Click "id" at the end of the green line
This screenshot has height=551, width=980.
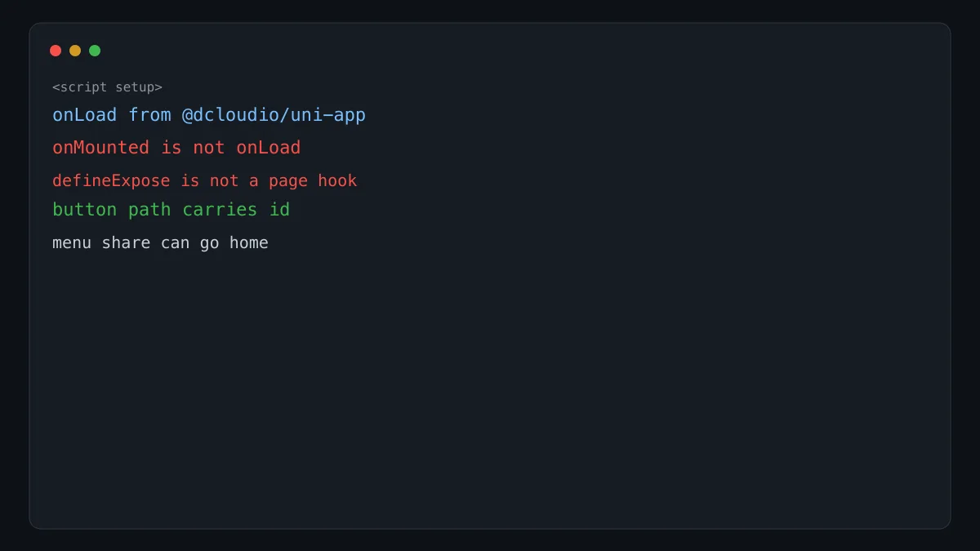(279, 210)
